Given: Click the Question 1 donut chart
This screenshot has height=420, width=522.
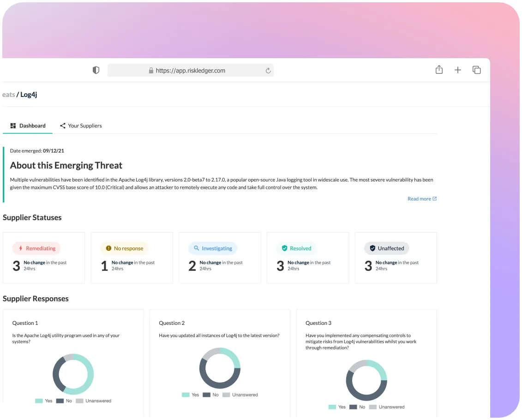Looking at the screenshot, I should tap(73, 374).
